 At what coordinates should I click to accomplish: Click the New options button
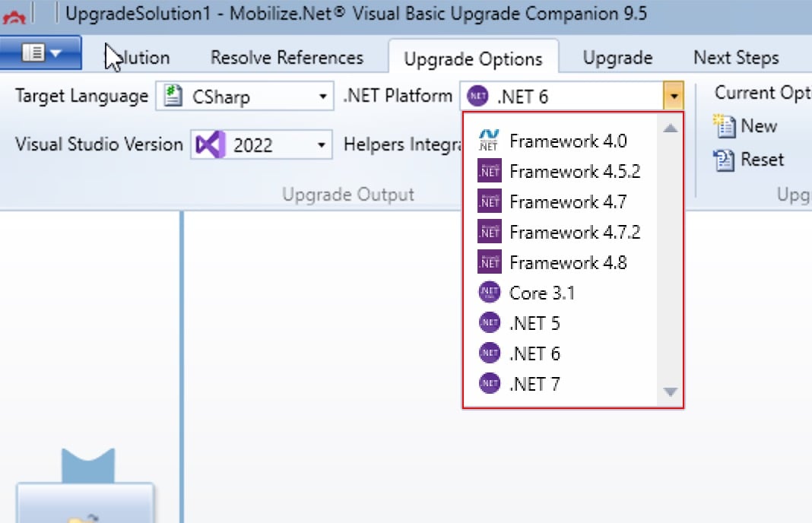point(746,125)
